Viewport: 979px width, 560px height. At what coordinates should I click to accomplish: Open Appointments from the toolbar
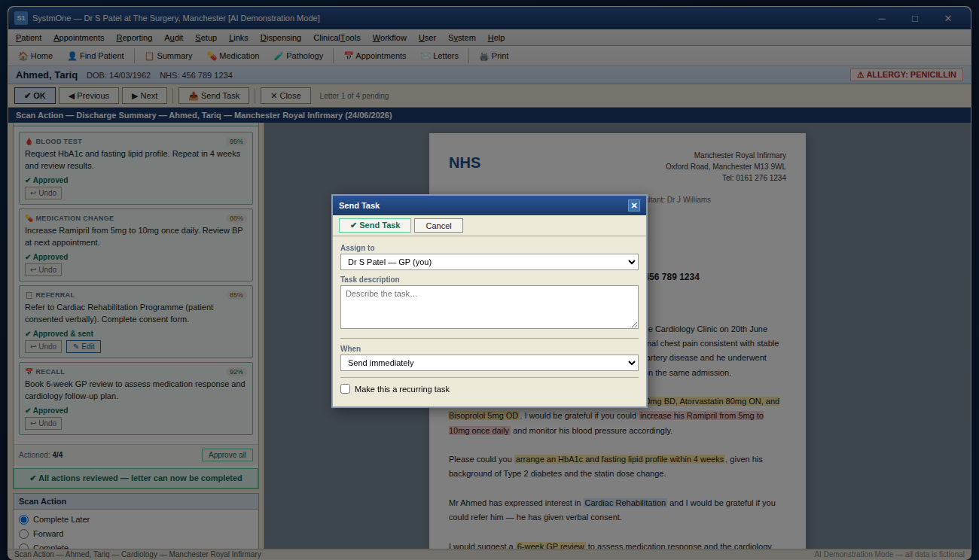(x=375, y=56)
